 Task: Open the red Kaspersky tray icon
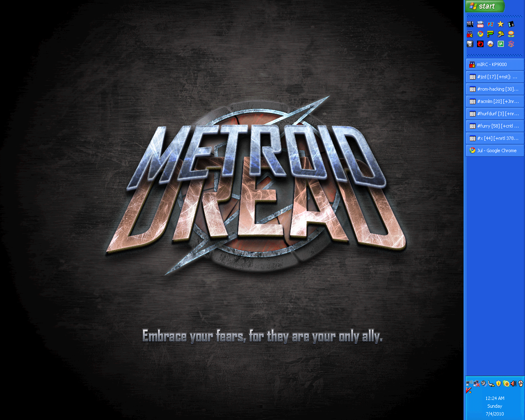tap(469, 391)
